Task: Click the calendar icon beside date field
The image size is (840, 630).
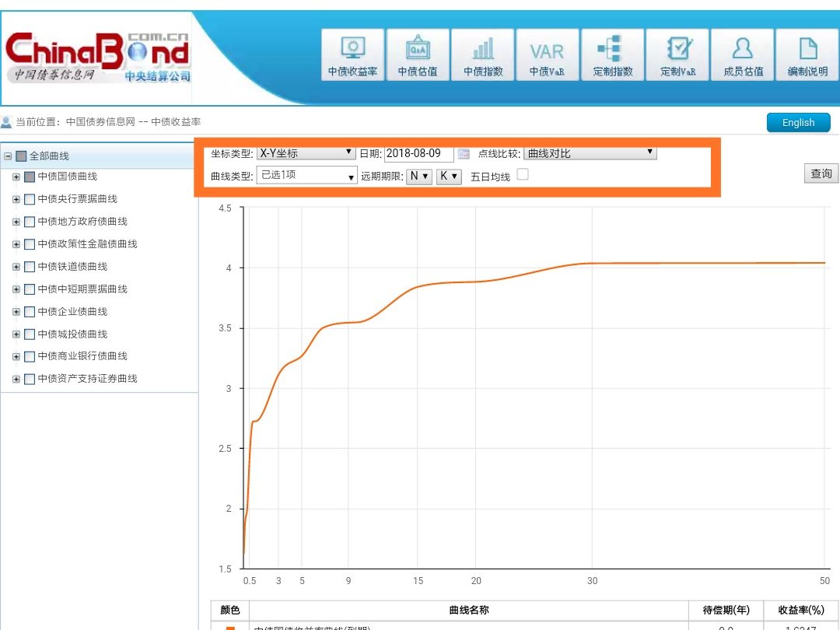Action: point(464,154)
